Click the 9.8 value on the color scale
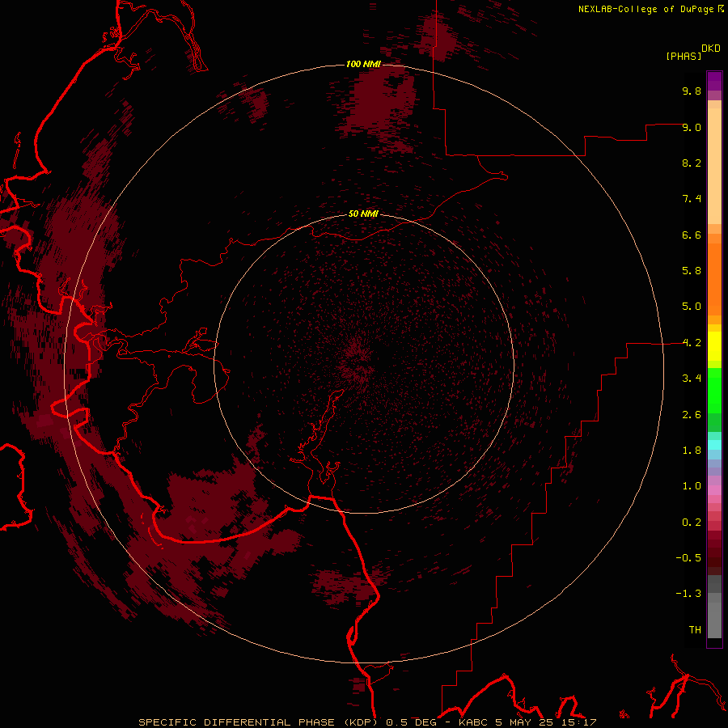This screenshot has width=728, height=728. click(x=692, y=91)
